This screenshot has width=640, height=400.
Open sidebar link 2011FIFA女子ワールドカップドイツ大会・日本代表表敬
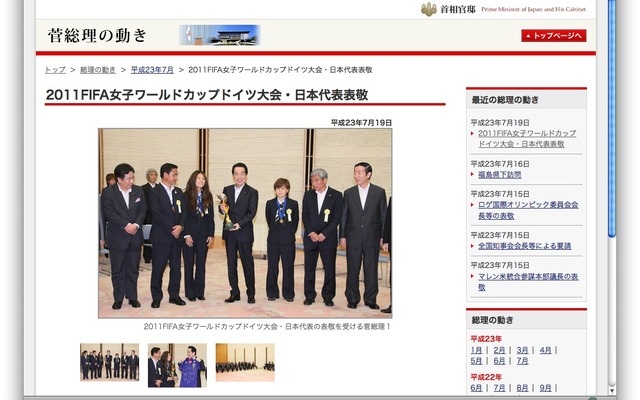[x=527, y=139]
